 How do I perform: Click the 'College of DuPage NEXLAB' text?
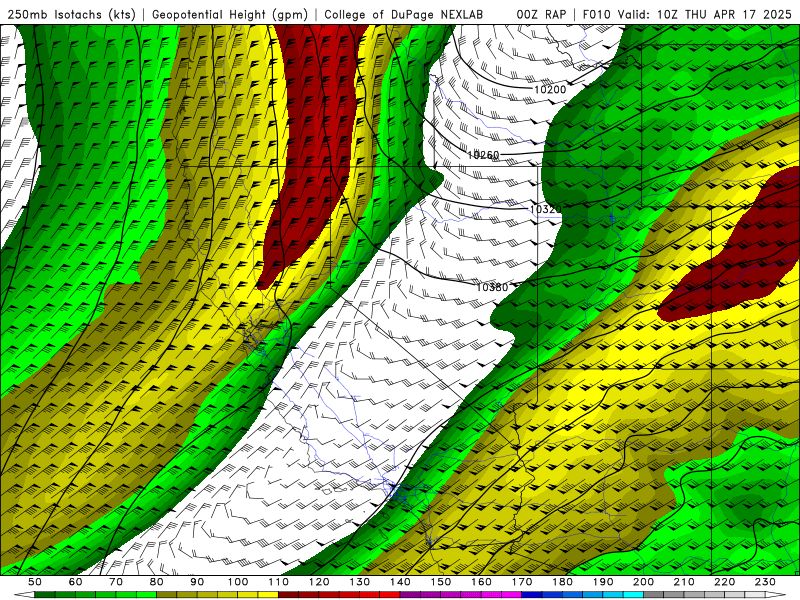coord(404,14)
